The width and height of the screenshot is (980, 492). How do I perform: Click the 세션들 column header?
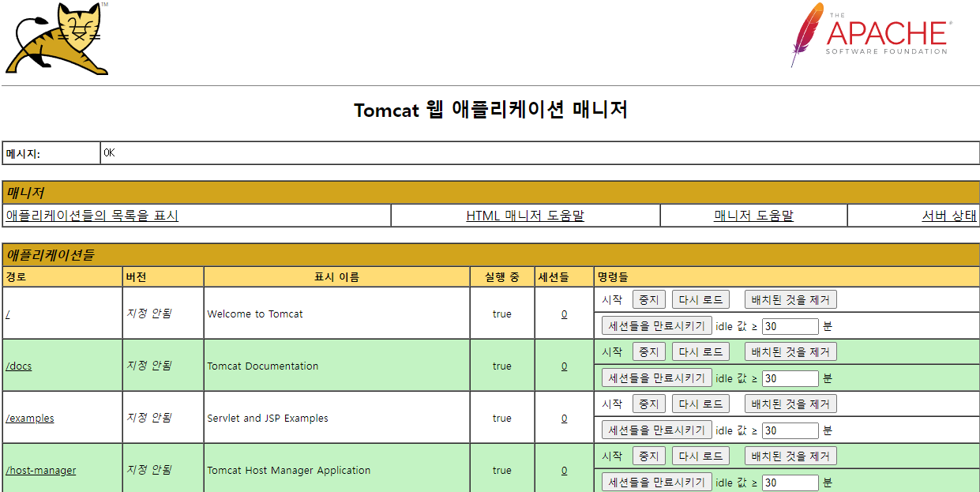click(x=564, y=276)
